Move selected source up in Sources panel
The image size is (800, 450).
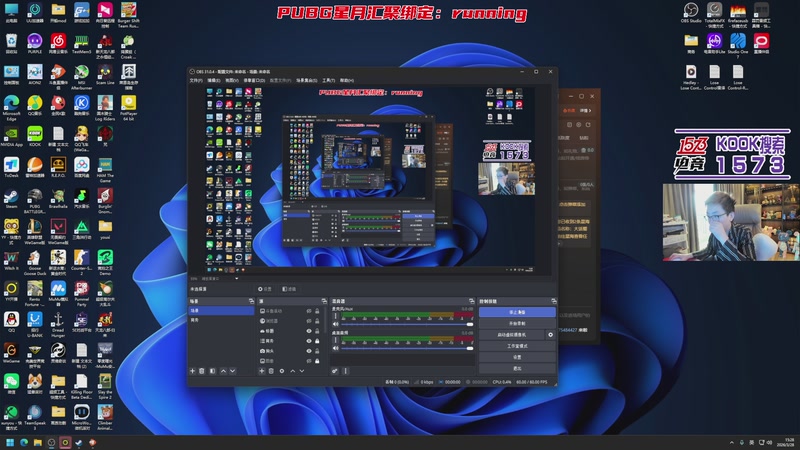tap(293, 371)
